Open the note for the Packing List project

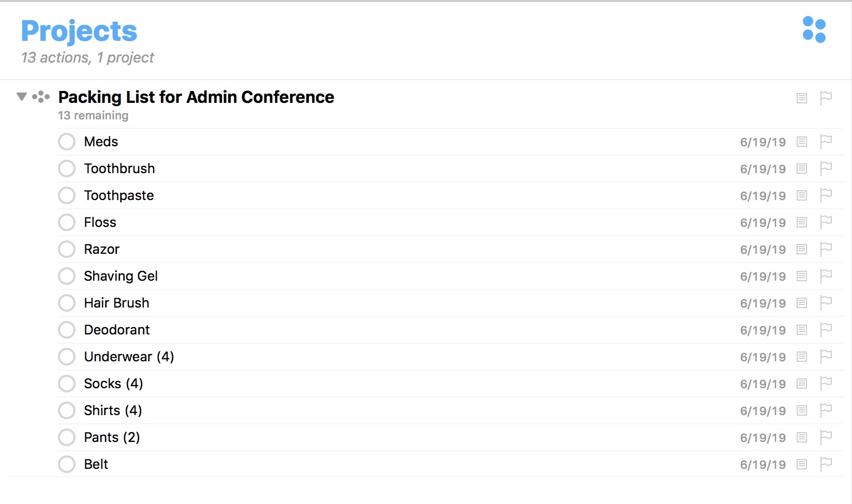point(802,98)
